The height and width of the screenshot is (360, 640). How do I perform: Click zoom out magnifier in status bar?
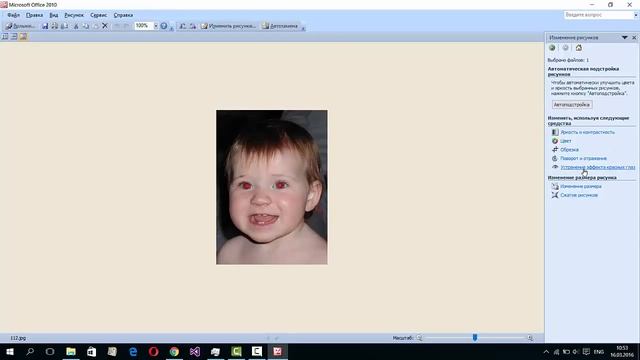419,338
